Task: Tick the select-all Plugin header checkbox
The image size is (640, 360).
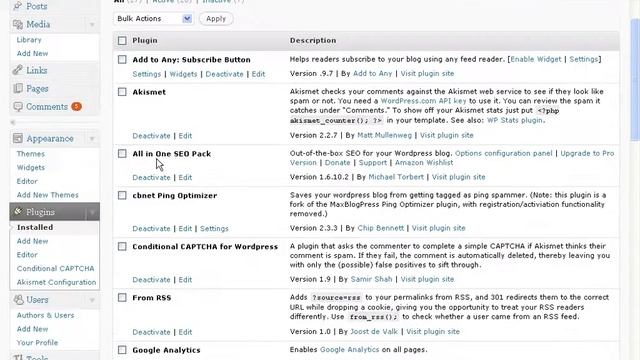Action: 122,40
